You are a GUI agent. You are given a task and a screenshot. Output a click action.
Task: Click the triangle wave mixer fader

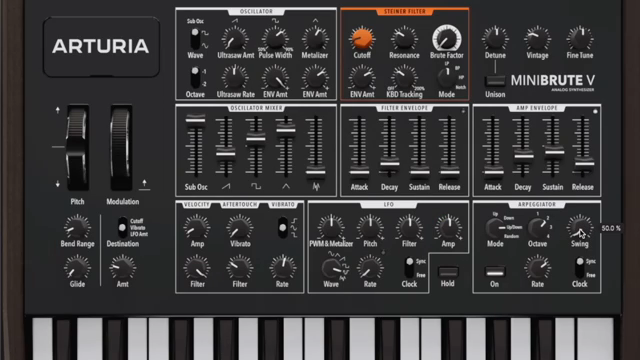click(x=286, y=130)
